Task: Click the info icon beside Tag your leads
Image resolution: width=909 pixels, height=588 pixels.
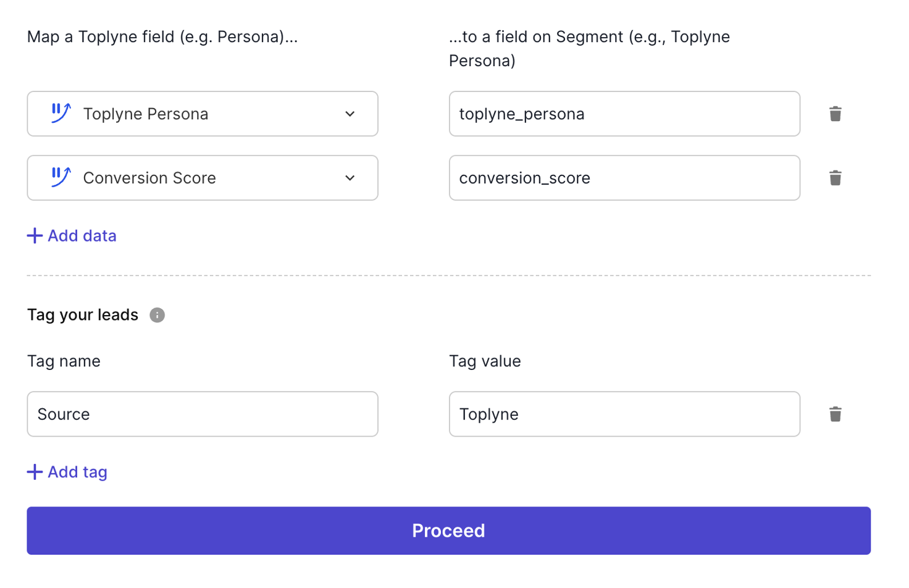Action: 157,315
